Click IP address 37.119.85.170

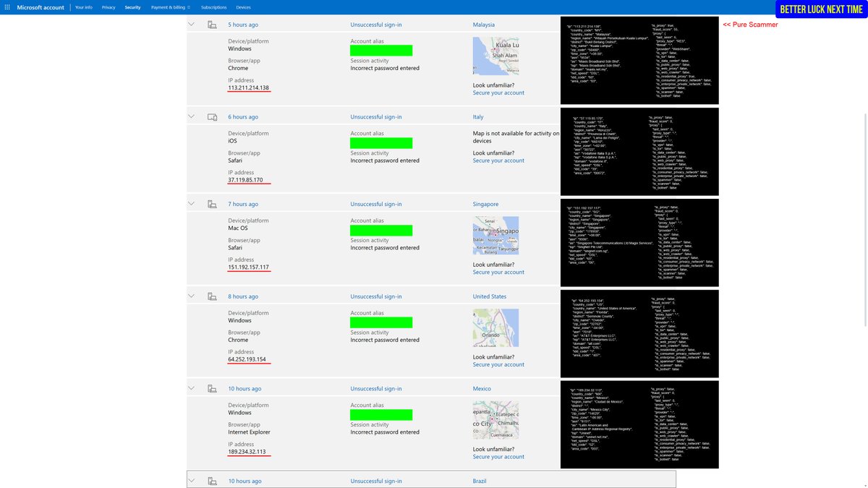(x=245, y=180)
